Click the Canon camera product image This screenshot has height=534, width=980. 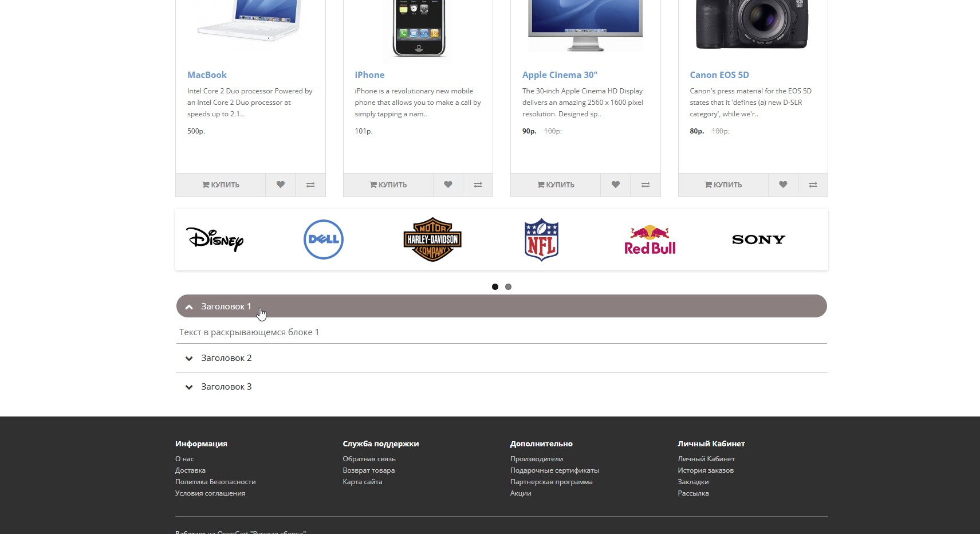753,24
